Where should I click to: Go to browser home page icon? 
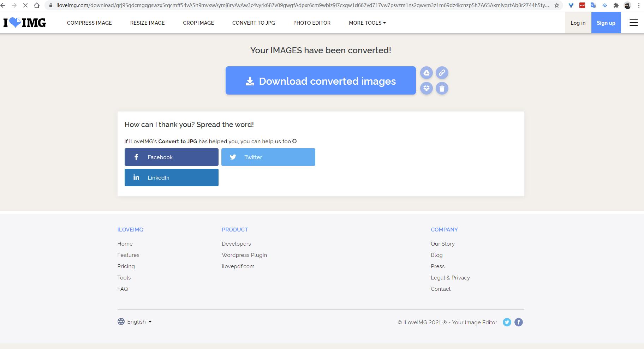[x=37, y=5]
